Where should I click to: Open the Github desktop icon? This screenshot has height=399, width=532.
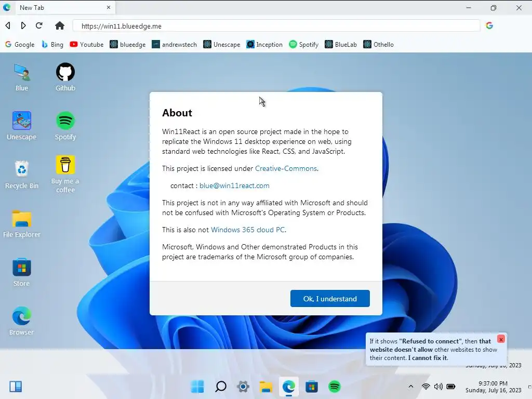pos(65,77)
